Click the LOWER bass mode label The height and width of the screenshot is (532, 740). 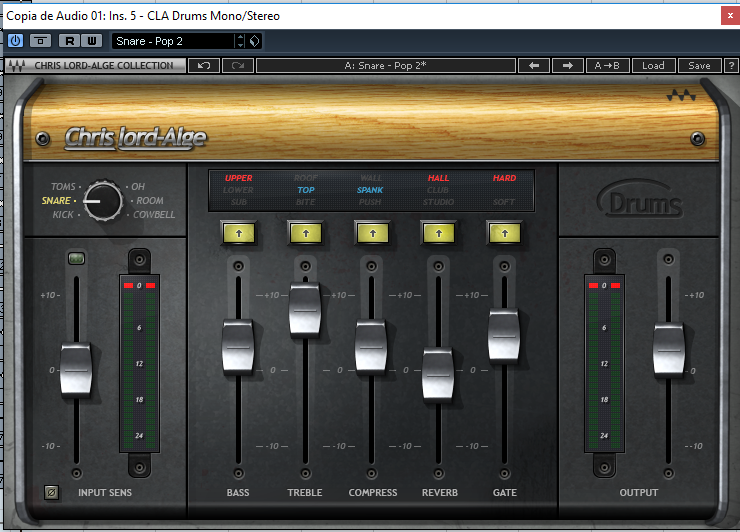(238, 190)
